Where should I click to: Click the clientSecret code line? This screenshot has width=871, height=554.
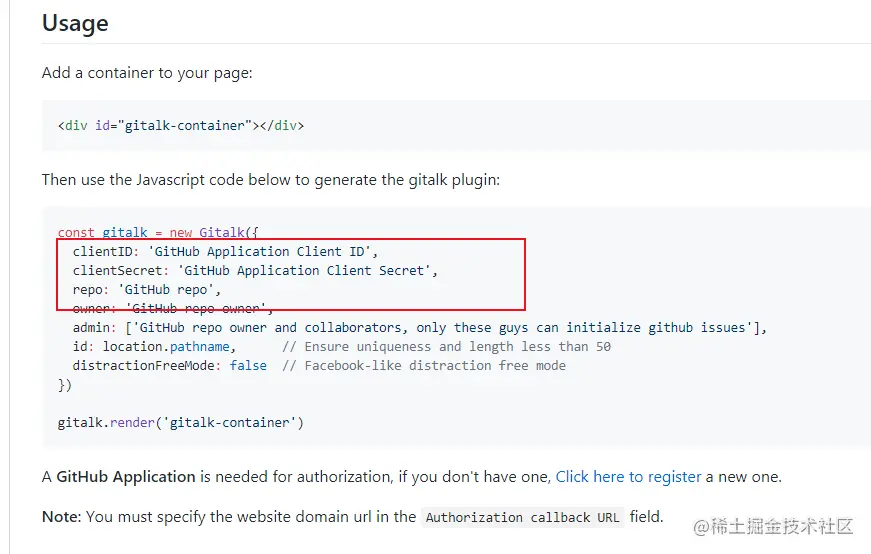pyautogui.click(x=255, y=271)
